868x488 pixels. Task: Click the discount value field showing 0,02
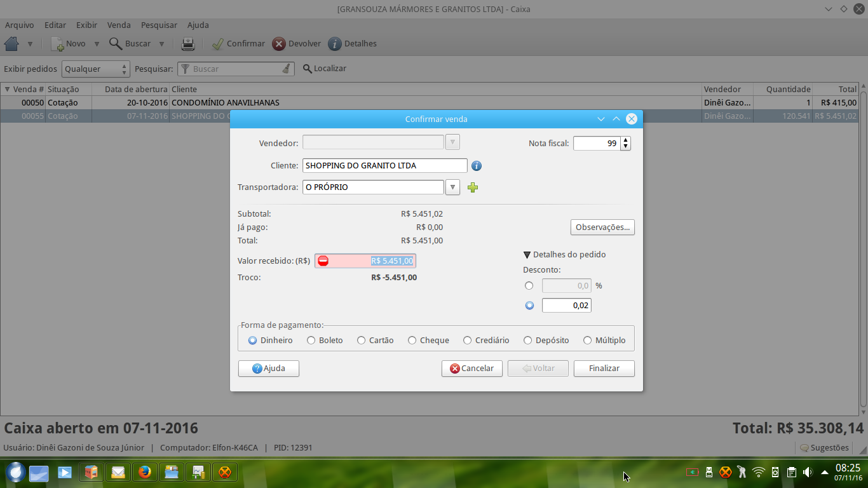[566, 306]
